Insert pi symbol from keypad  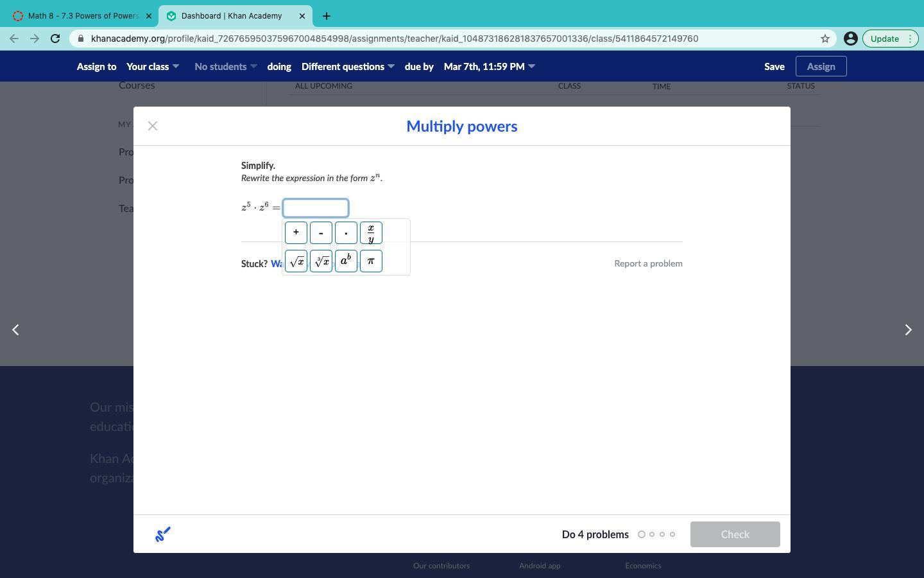(x=371, y=261)
